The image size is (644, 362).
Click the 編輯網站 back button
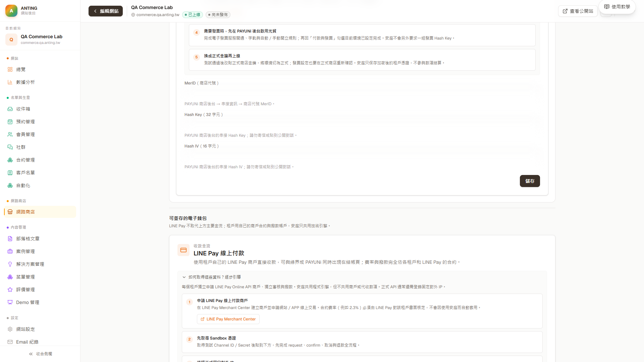point(106,11)
